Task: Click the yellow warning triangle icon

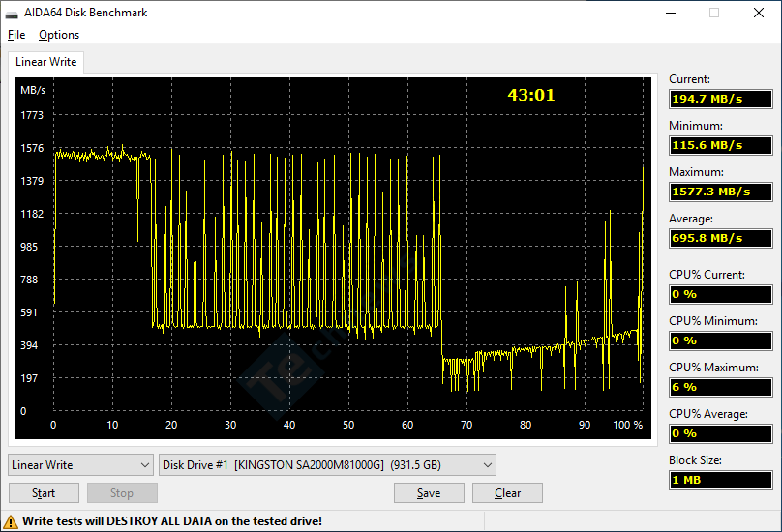Action: tap(10, 522)
